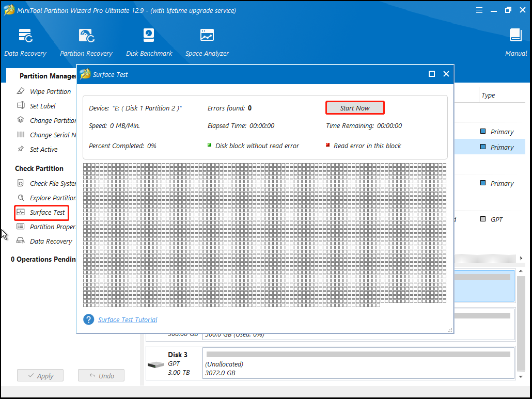532x399 pixels.
Task: Open Partition Recovery from the toolbar
Action: click(86, 42)
